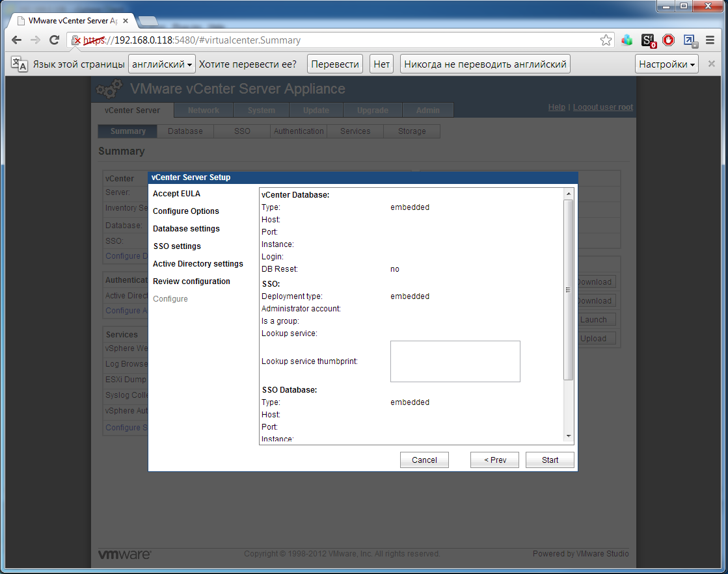Select Accept EULA wizard step
This screenshot has height=574, width=728.
pos(176,194)
